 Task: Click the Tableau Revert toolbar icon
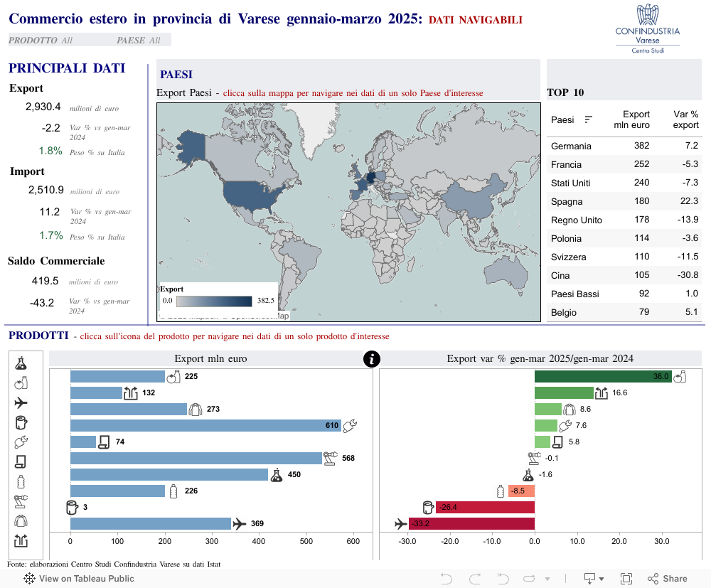503,579
